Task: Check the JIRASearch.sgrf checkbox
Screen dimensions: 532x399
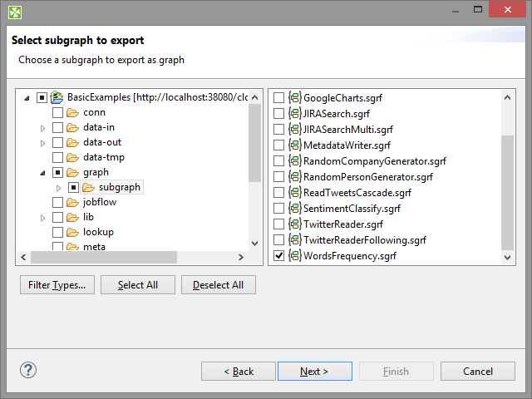Action: coord(278,113)
